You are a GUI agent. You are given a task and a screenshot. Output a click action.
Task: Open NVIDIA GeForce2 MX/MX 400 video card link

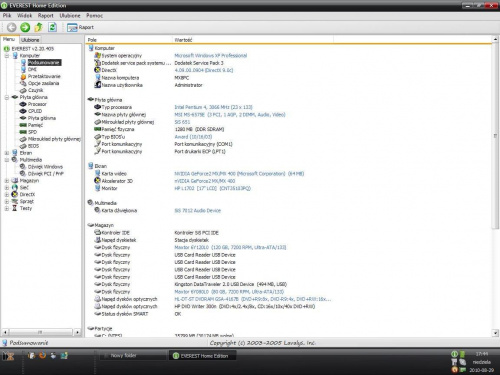239,174
